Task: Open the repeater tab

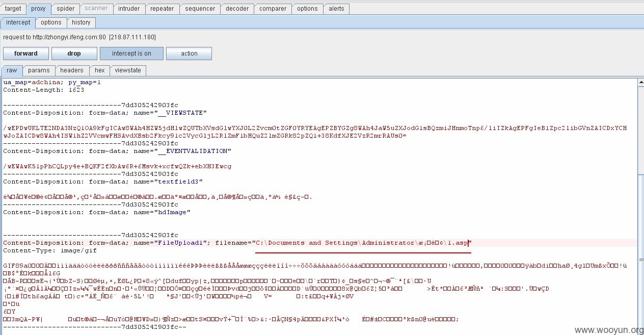Action: coord(162,9)
